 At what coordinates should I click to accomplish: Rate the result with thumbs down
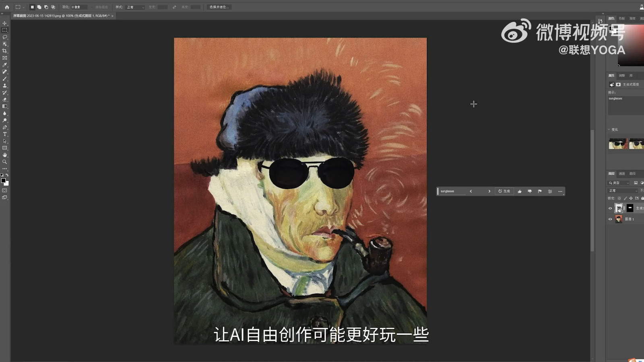pyautogui.click(x=530, y=191)
